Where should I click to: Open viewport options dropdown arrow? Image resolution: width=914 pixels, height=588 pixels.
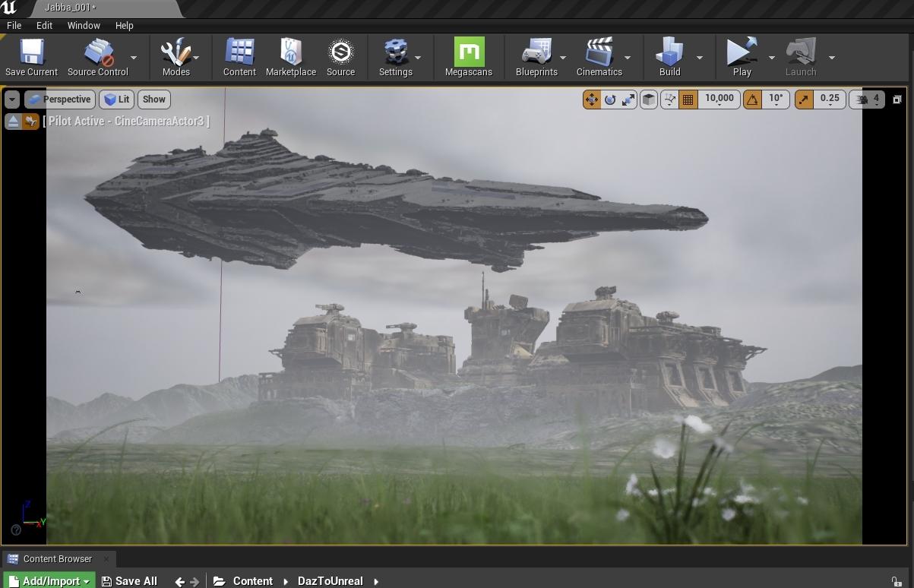[x=11, y=100]
